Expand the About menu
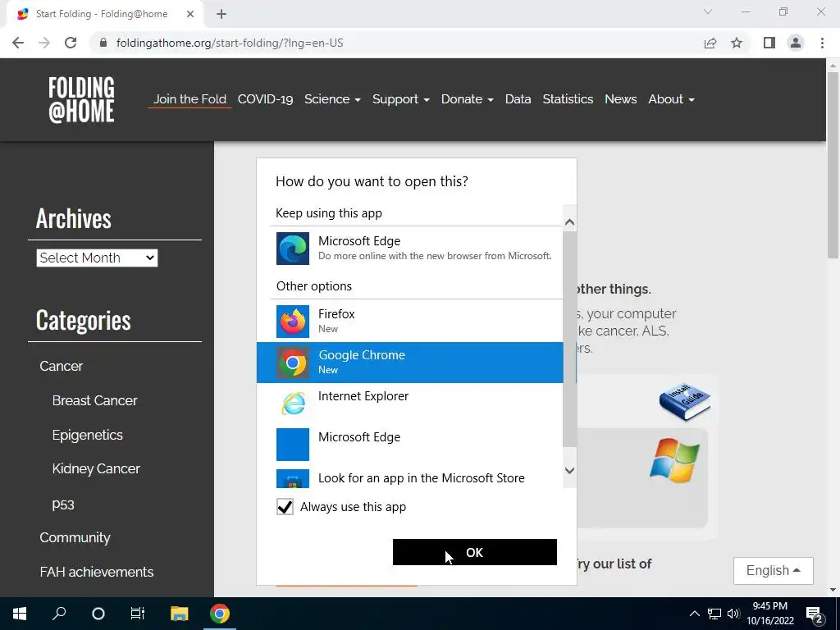Image resolution: width=840 pixels, height=630 pixels. 671,99
